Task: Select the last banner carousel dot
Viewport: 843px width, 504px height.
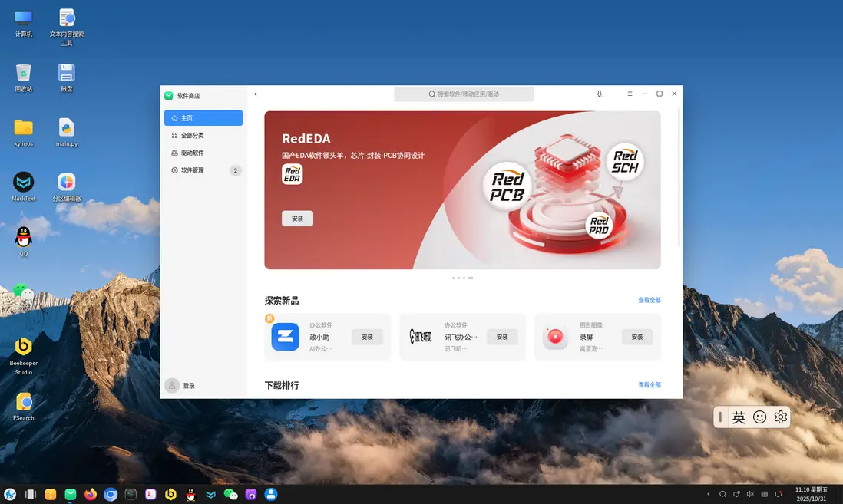Action: click(x=471, y=278)
